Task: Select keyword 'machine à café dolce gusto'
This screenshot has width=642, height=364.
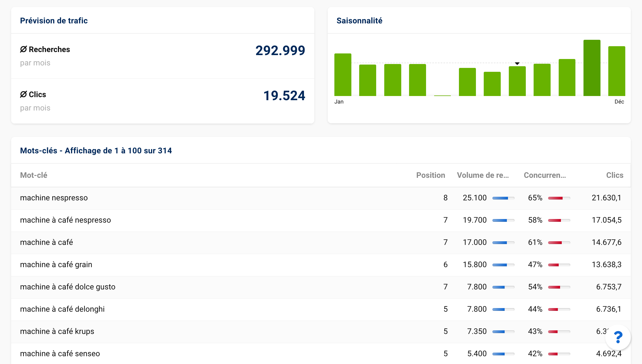Action: tap(68, 287)
